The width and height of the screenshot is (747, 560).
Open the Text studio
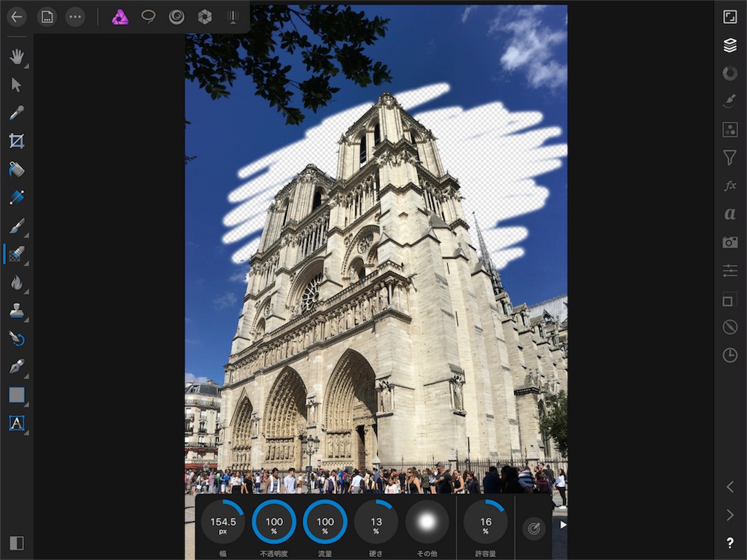click(x=729, y=214)
